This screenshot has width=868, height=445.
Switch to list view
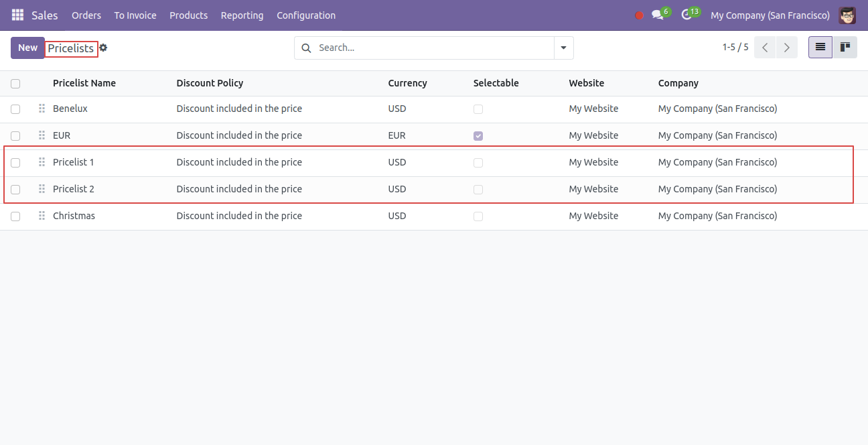pyautogui.click(x=820, y=48)
